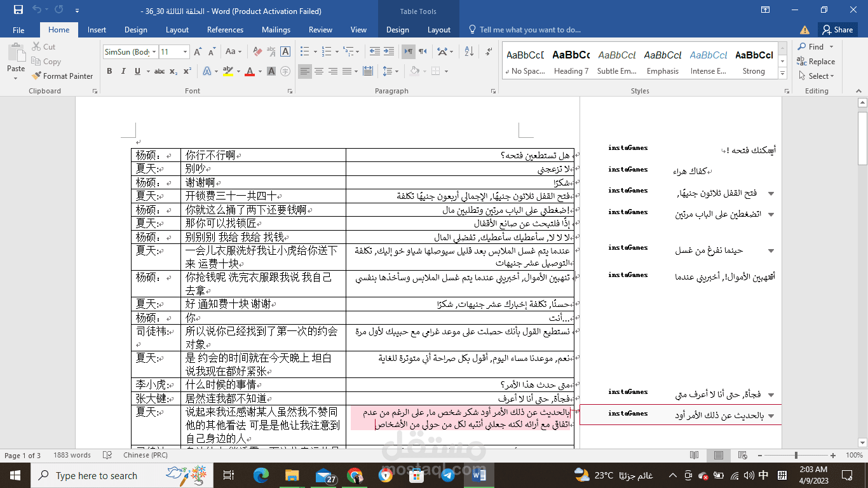
Task: Apply the Intense Emphasis style
Action: click(x=709, y=62)
